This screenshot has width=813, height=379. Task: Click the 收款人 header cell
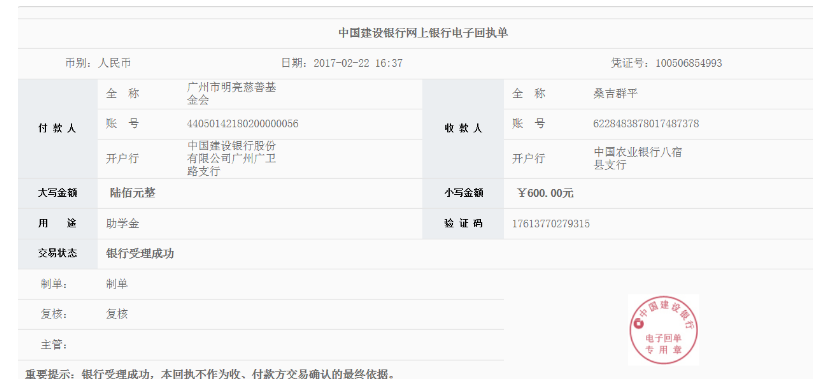(x=463, y=129)
